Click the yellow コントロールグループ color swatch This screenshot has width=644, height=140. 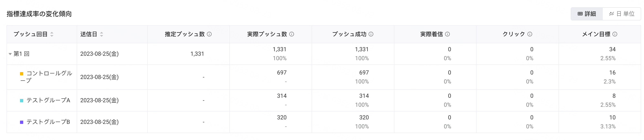22,73
